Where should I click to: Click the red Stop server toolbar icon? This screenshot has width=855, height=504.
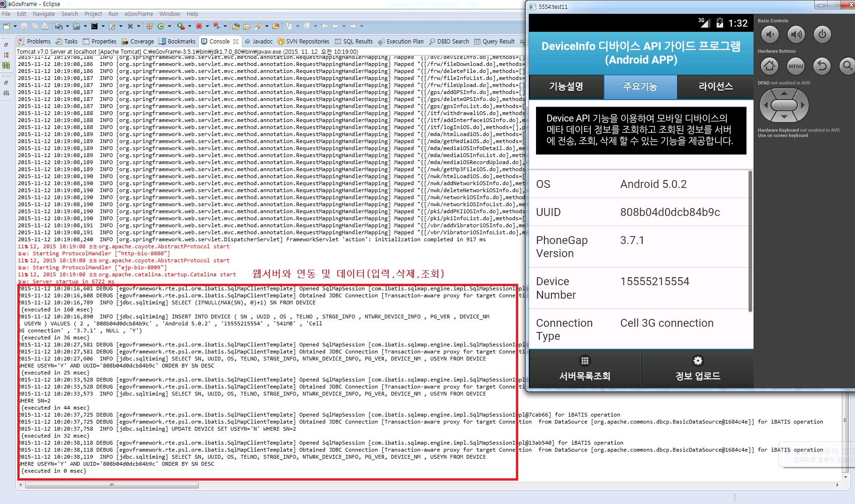(x=199, y=26)
